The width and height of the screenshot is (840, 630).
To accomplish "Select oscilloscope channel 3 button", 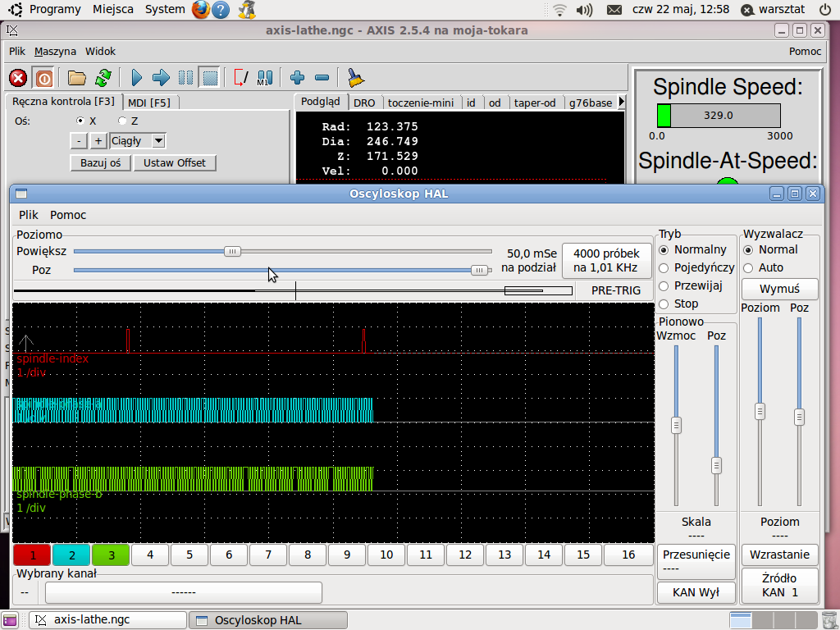I will 111,555.
